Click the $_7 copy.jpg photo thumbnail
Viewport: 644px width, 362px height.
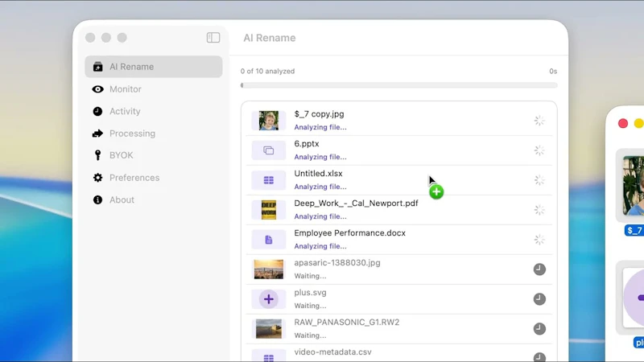(x=269, y=121)
